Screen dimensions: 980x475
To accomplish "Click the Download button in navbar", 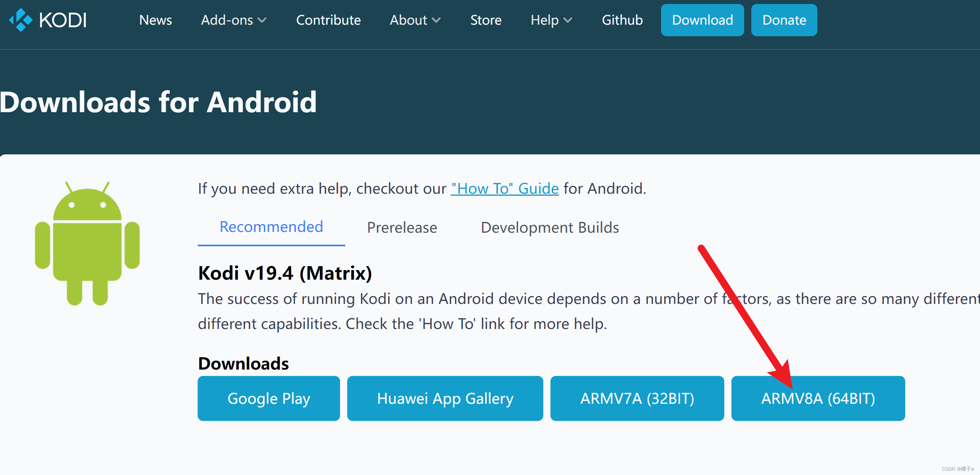I will (x=702, y=20).
